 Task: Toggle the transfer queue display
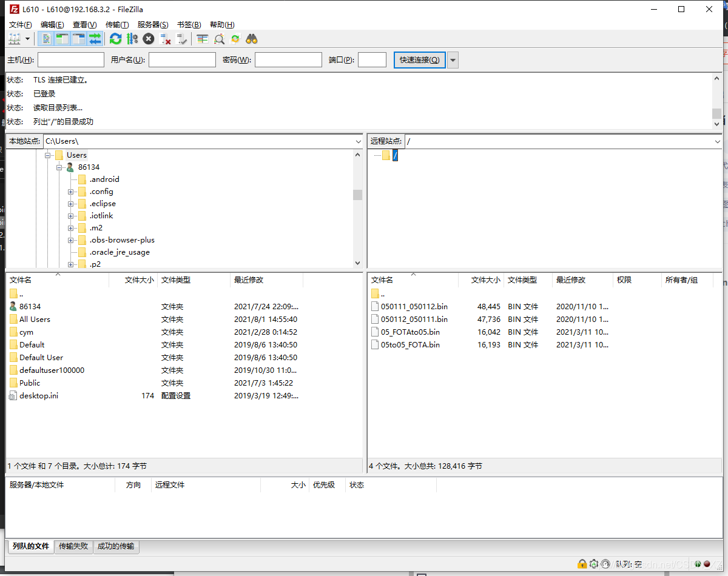(x=95, y=39)
